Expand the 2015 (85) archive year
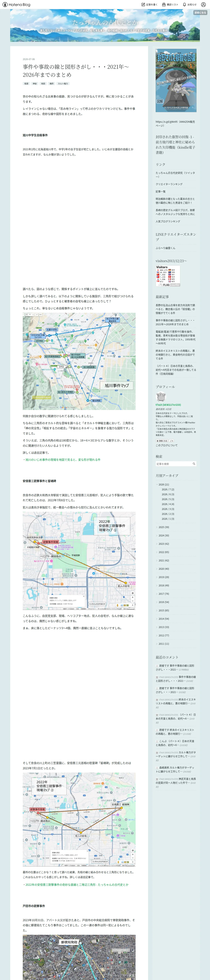 tap(157, 611)
